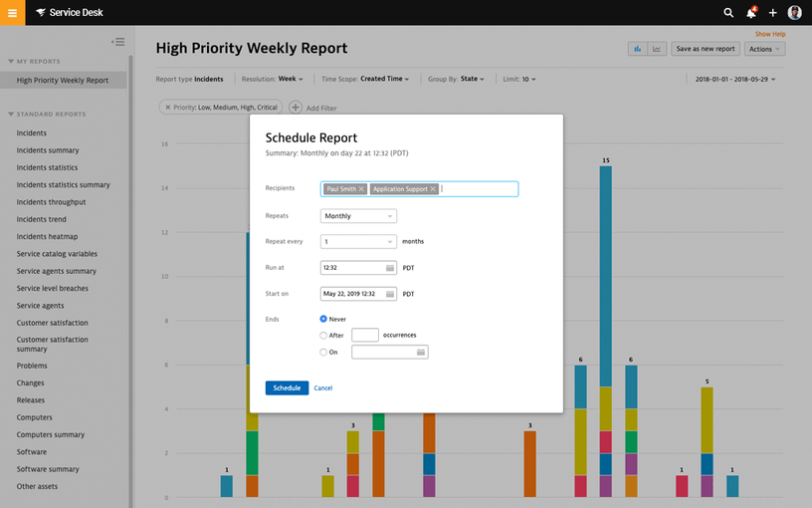Open the date range dropdown
The image size is (812, 508).
tap(735, 80)
